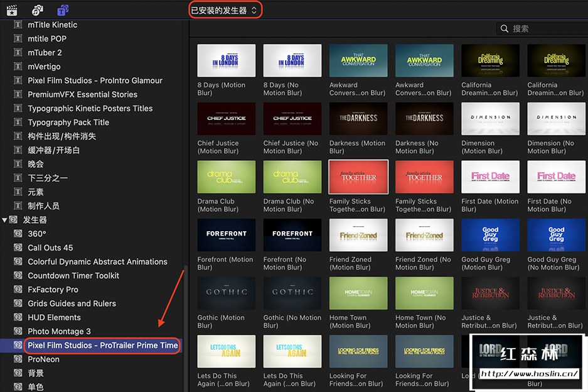Click the title icon beside 元素
Screen dimensions: 588x392
pyautogui.click(x=18, y=192)
